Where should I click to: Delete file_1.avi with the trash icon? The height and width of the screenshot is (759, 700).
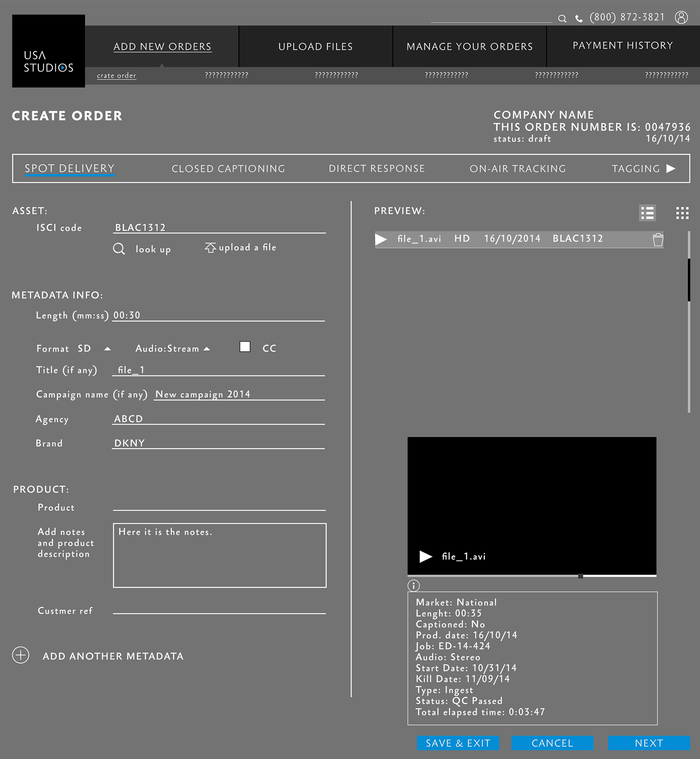pyautogui.click(x=658, y=240)
